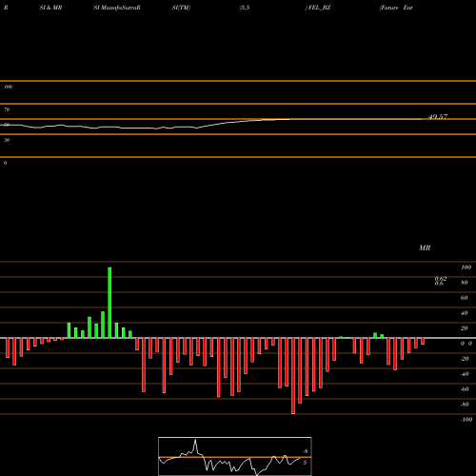Click the MR axis label 40

pyautogui.click(x=465, y=313)
